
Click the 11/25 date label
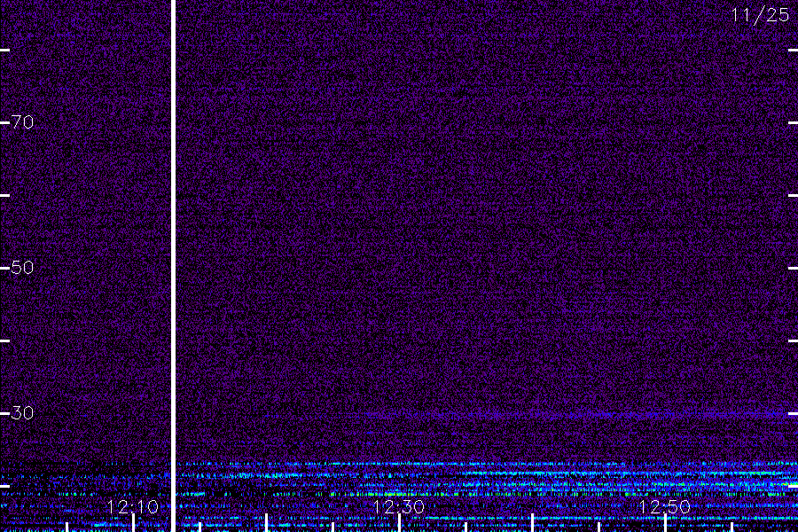pyautogui.click(x=760, y=15)
